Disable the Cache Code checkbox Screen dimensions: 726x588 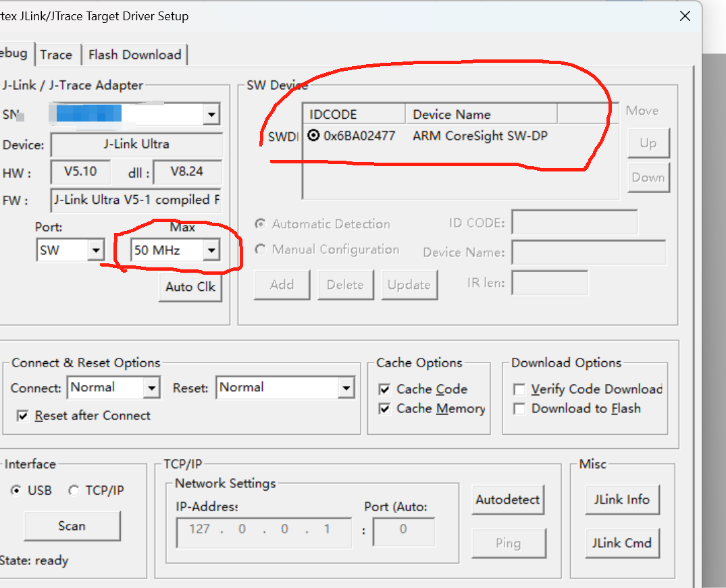(x=384, y=390)
